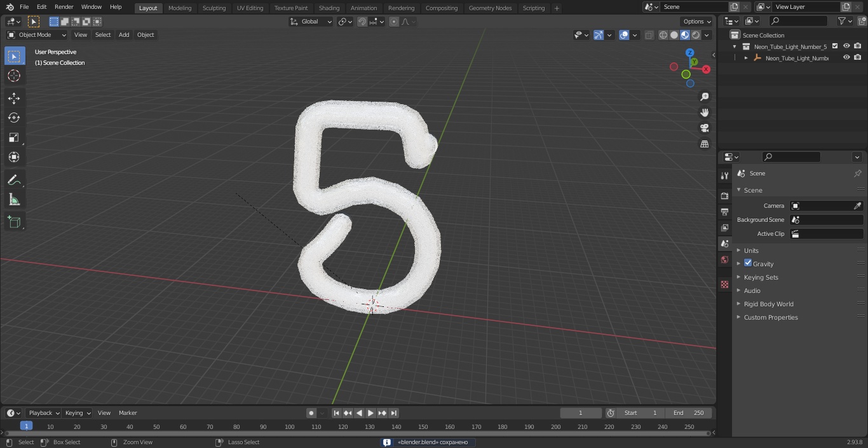Click frame 100 on the timeline ruler
The width and height of the screenshot is (868, 448).
click(290, 426)
